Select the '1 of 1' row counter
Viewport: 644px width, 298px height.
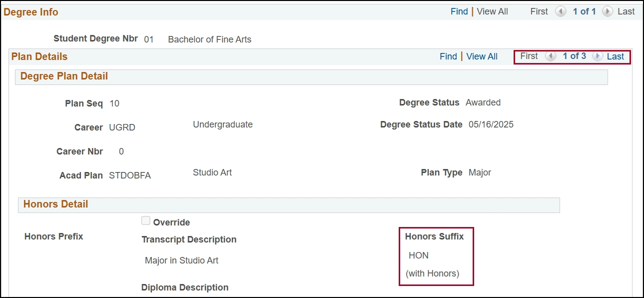pyautogui.click(x=584, y=11)
